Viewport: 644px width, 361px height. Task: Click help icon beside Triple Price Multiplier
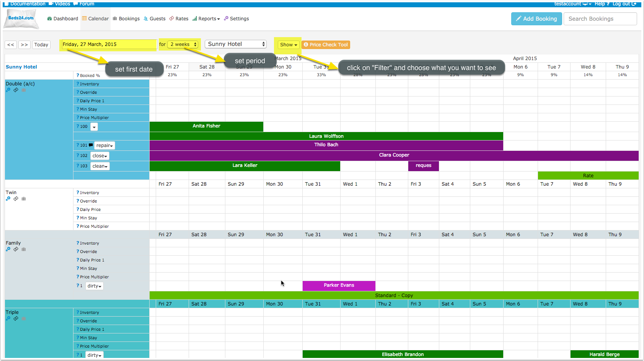[78, 346]
